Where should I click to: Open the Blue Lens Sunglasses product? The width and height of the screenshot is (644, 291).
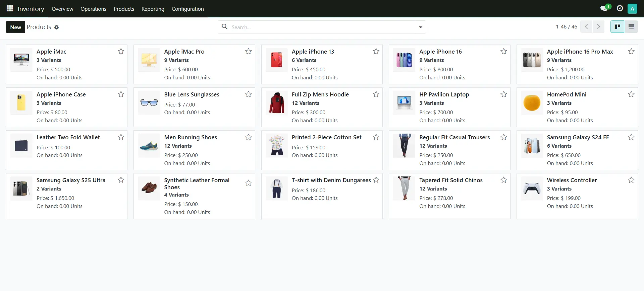pyautogui.click(x=192, y=95)
